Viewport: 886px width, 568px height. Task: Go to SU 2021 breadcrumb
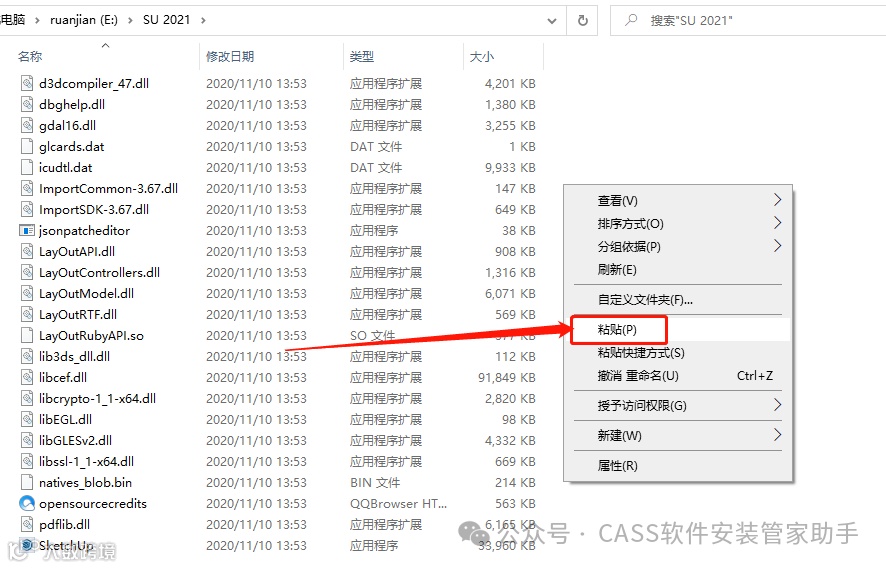tap(166, 20)
